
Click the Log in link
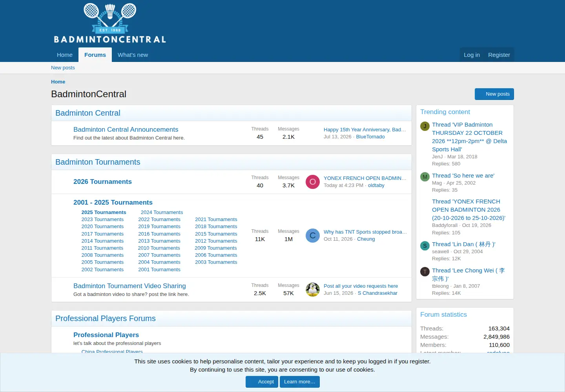(x=472, y=55)
